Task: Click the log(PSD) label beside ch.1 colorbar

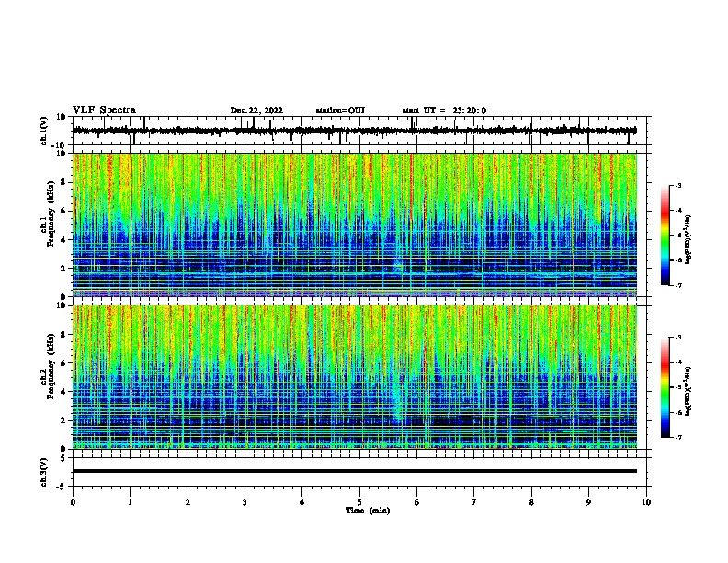Action: coord(688,240)
